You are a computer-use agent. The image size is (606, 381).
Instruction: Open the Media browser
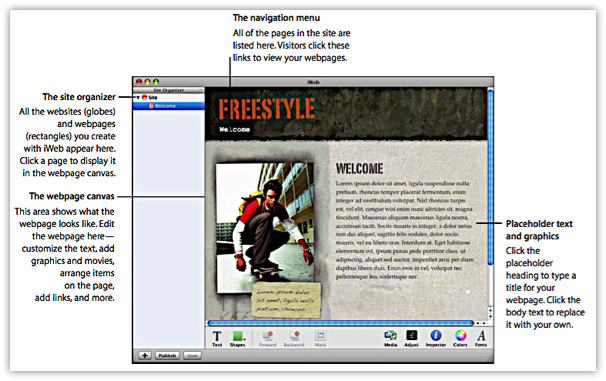click(x=390, y=338)
